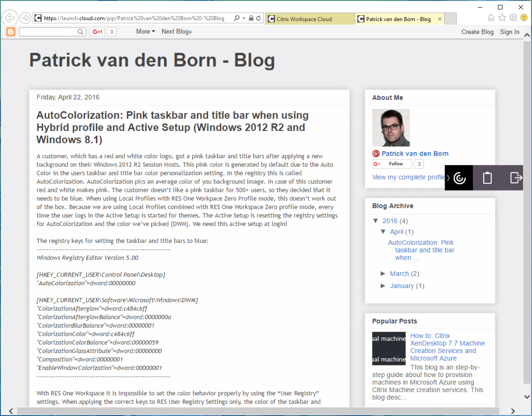The height and width of the screenshot is (416, 532).
Task: Open Favorites with the star icon
Action: [x=502, y=17]
